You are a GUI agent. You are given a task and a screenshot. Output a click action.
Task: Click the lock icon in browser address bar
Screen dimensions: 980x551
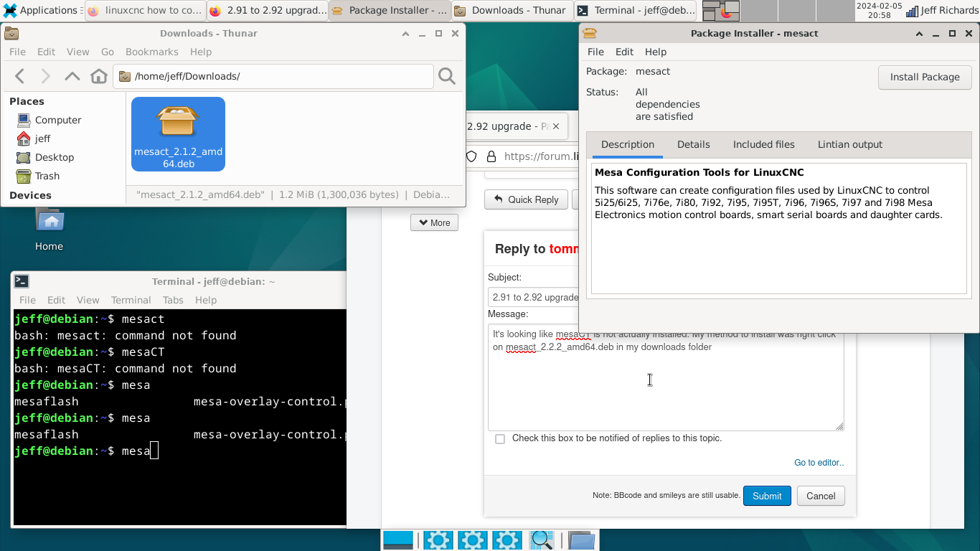(x=491, y=156)
